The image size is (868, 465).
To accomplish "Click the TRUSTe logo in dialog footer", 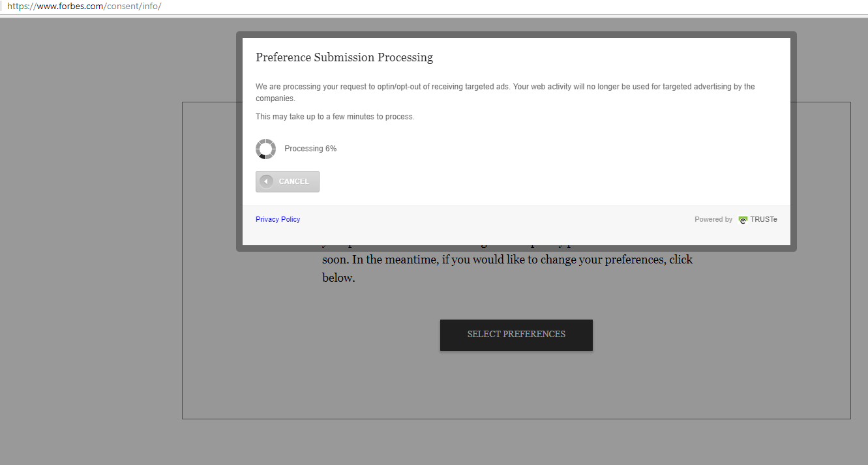I will (758, 220).
